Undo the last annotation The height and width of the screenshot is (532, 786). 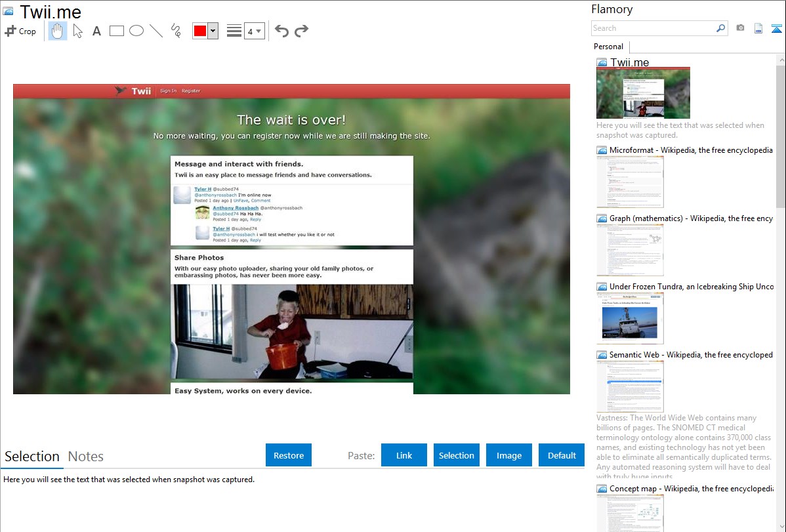(281, 31)
